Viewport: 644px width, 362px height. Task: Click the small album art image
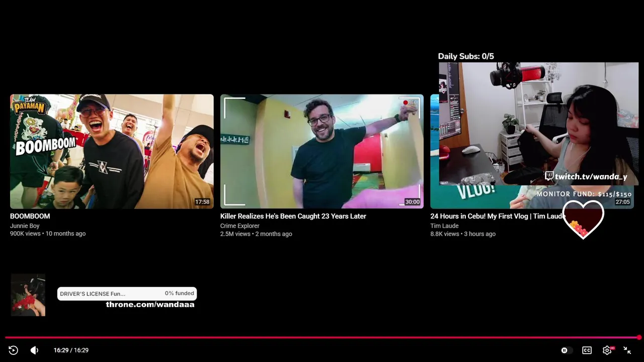pyautogui.click(x=28, y=295)
